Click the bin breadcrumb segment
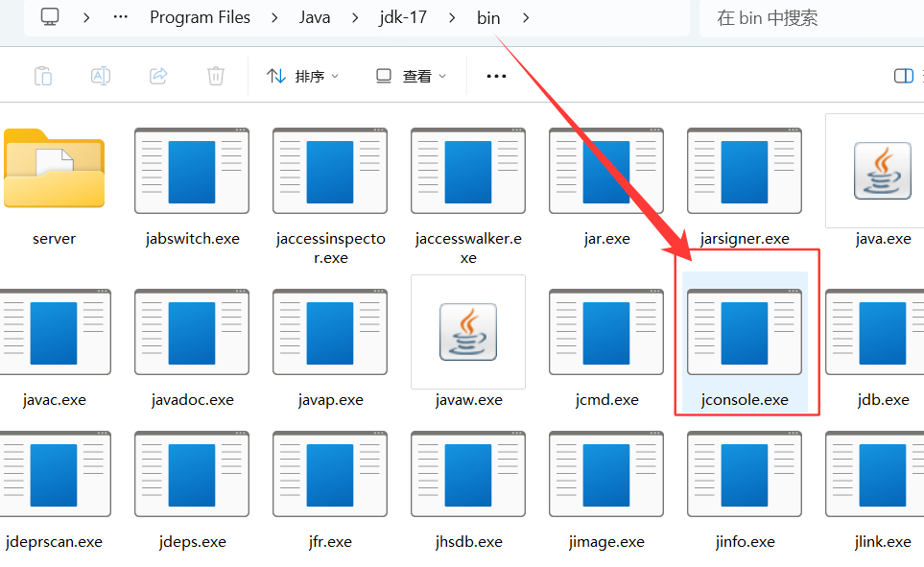This screenshot has height=567, width=924. coord(488,17)
